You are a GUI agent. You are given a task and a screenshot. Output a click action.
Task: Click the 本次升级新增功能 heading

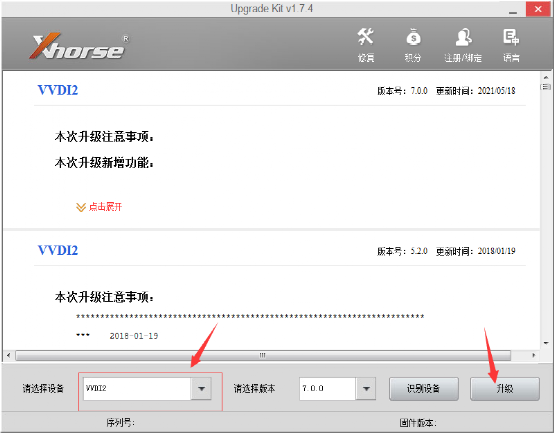pyautogui.click(x=104, y=163)
